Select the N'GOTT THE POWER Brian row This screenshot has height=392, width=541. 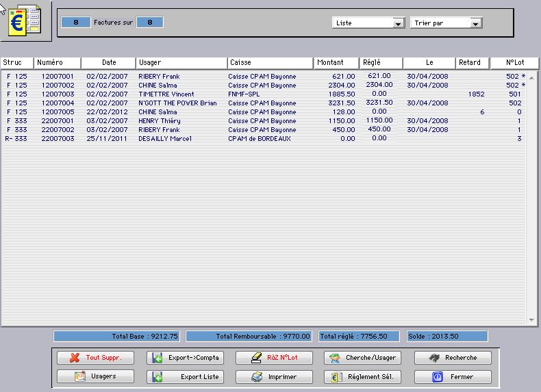point(264,103)
